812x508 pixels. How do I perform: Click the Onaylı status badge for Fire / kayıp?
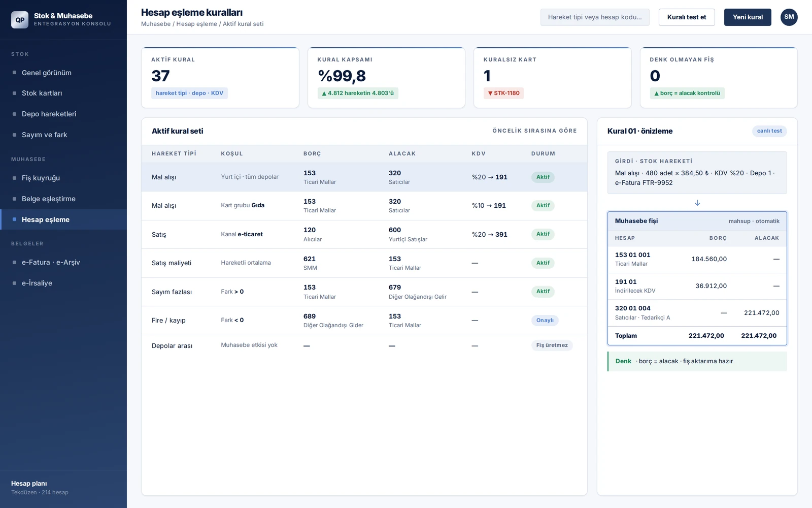coord(545,321)
